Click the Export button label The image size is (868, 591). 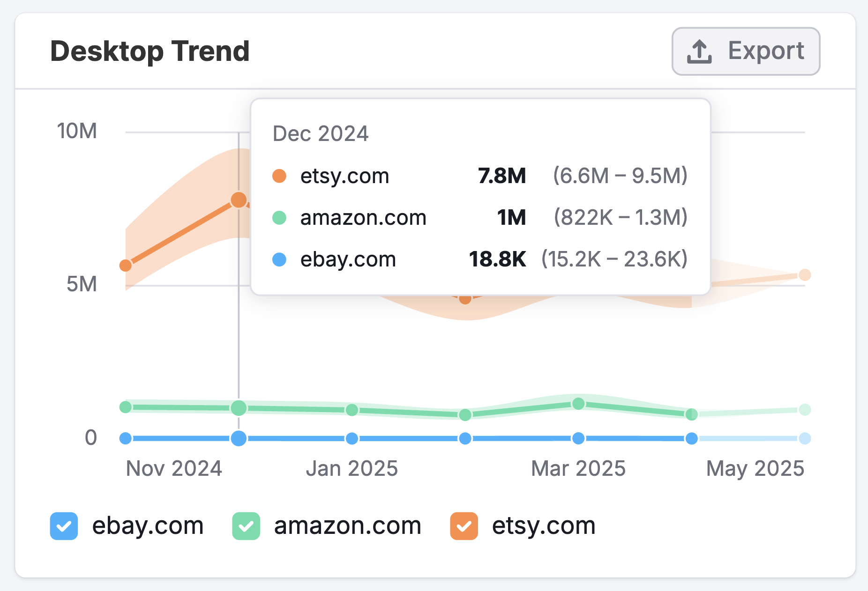(x=766, y=51)
